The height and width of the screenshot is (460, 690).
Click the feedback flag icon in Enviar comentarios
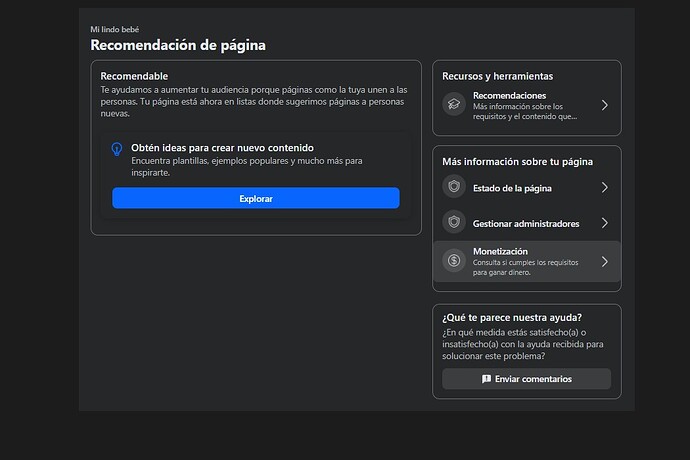486,379
